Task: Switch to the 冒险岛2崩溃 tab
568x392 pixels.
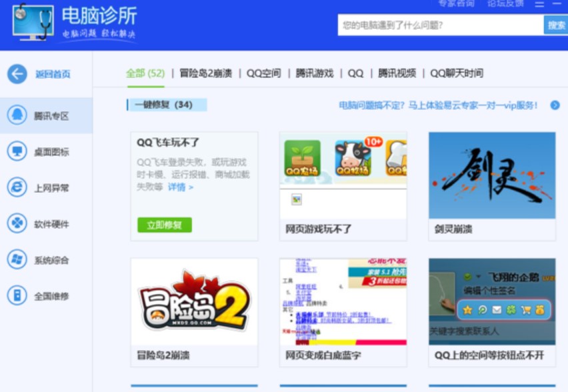Action: 205,73
